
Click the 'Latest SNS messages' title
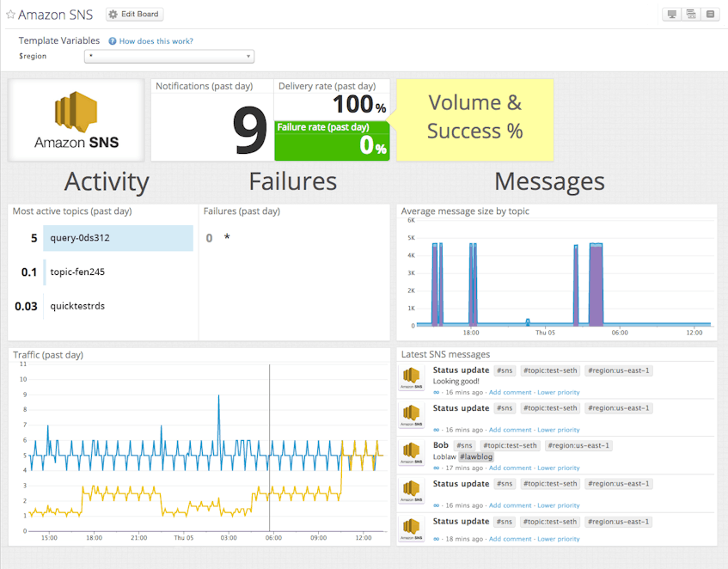(445, 355)
